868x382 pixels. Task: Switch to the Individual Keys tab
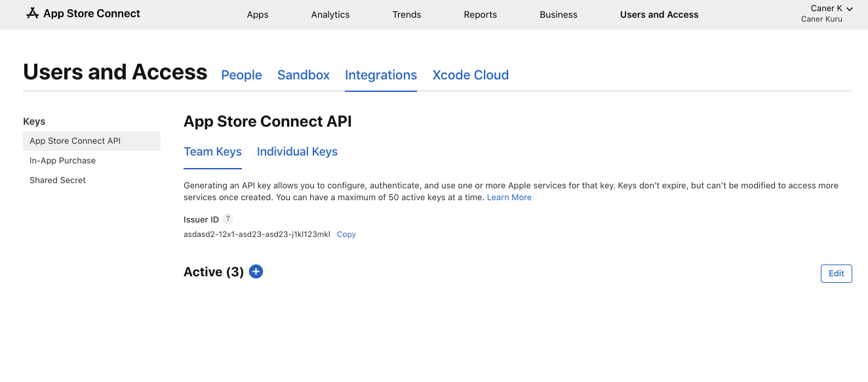297,152
